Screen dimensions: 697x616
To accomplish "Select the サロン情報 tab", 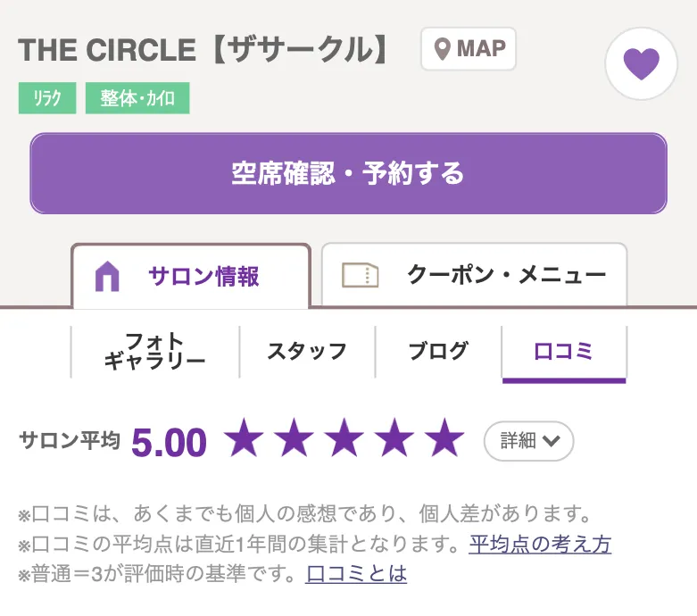I will click(191, 276).
